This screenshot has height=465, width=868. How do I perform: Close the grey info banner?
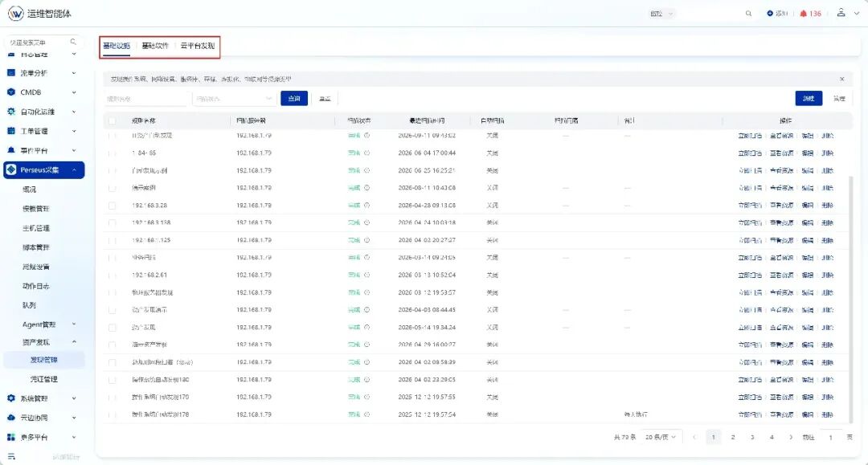842,79
